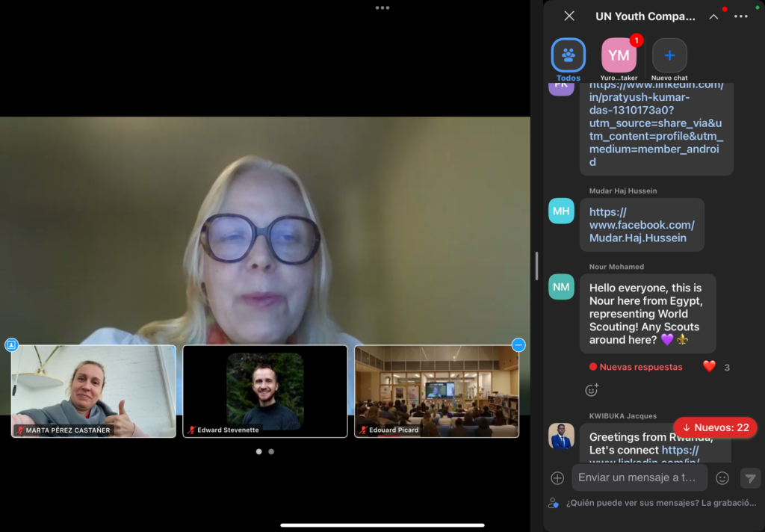
Task: Focus the Enviar un mensaje input field
Action: click(639, 477)
